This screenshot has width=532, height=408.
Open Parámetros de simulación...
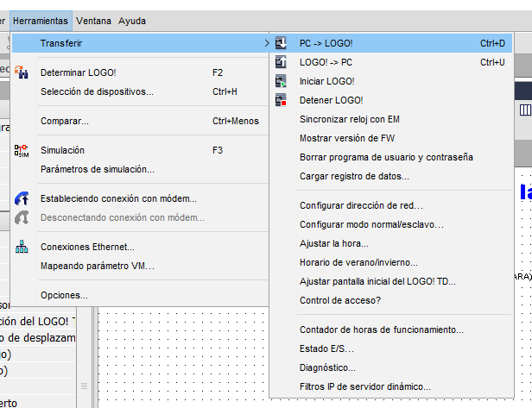pos(141,169)
